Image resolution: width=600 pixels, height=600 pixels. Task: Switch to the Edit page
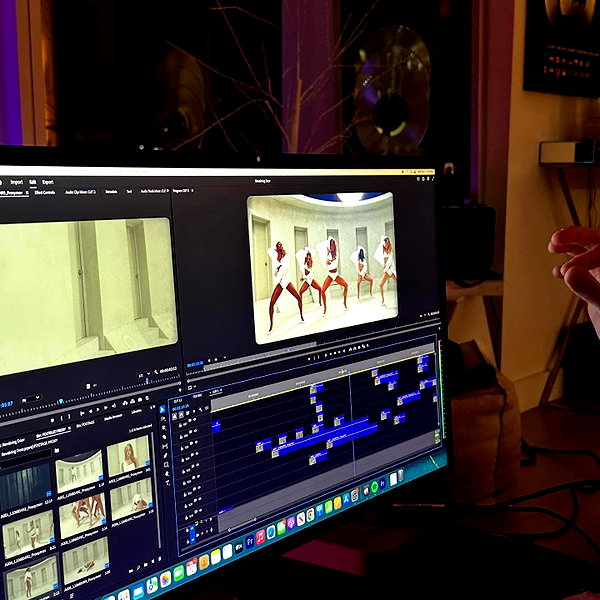click(33, 182)
